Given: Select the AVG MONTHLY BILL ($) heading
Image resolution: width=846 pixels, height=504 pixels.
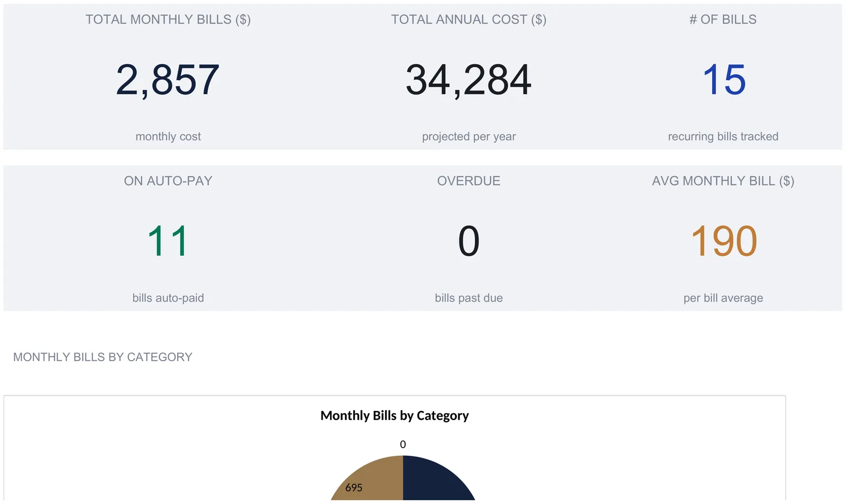Looking at the screenshot, I should [x=723, y=181].
